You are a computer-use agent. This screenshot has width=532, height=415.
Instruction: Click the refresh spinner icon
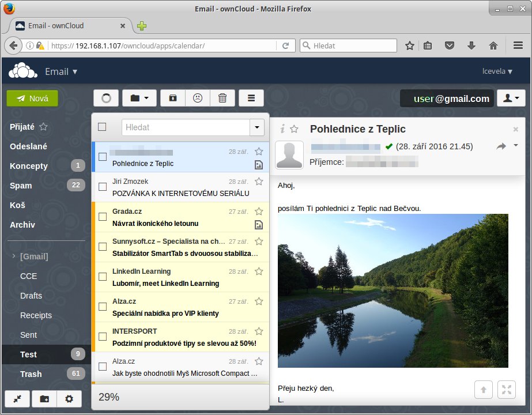click(x=106, y=98)
